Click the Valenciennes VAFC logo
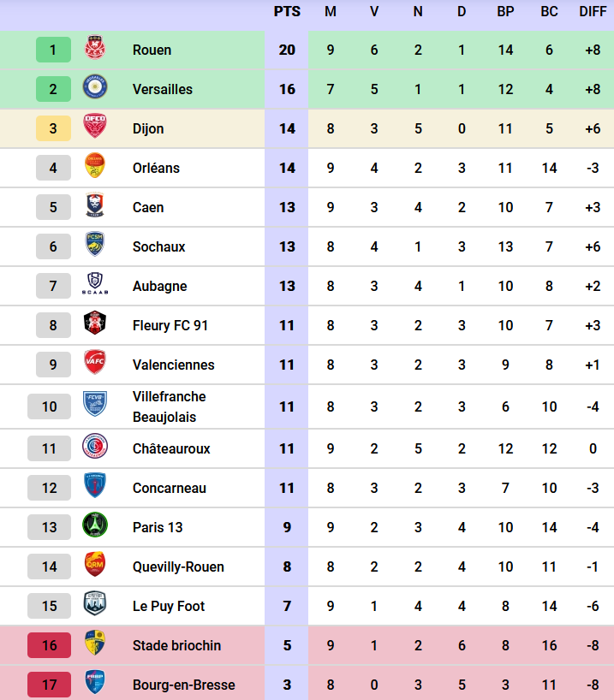The width and height of the screenshot is (614, 700). [94, 365]
